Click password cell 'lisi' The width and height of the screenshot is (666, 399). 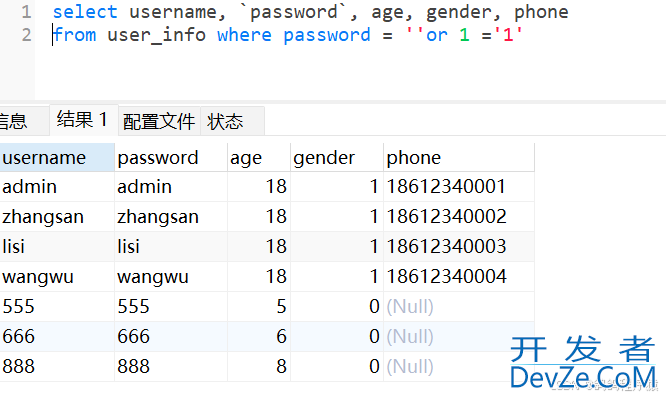pos(171,246)
